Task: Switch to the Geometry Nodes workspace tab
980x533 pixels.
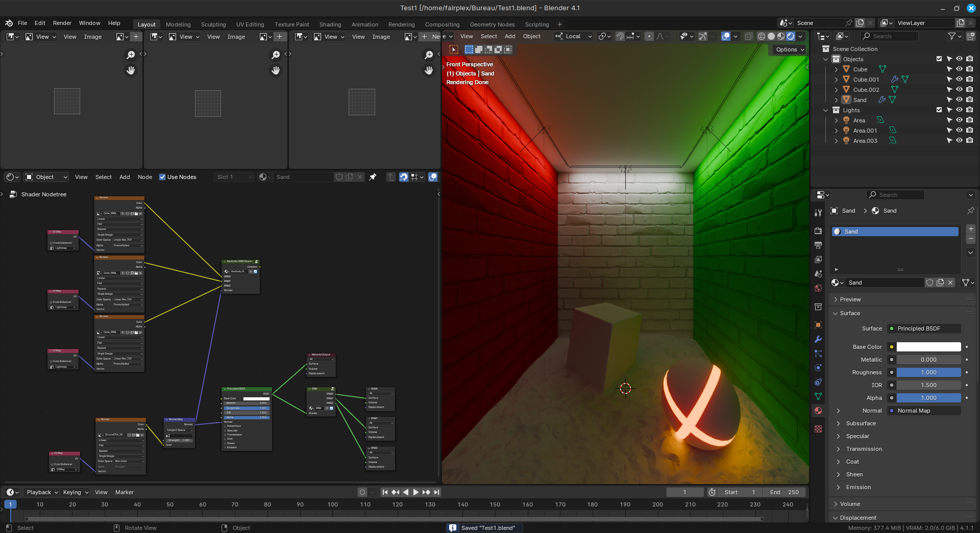Action: click(x=492, y=24)
